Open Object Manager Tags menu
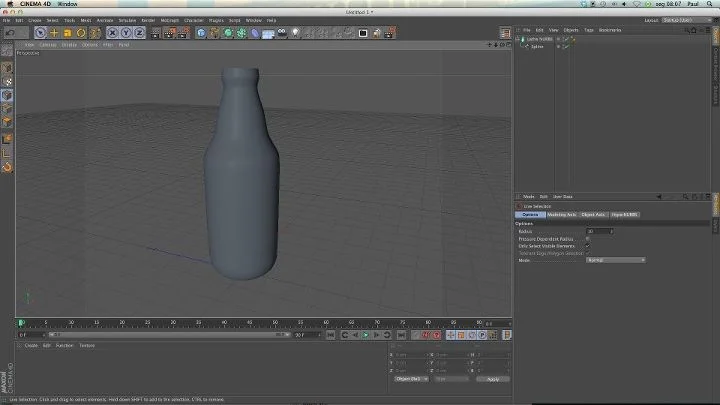This screenshot has height=405, width=720. (x=589, y=30)
